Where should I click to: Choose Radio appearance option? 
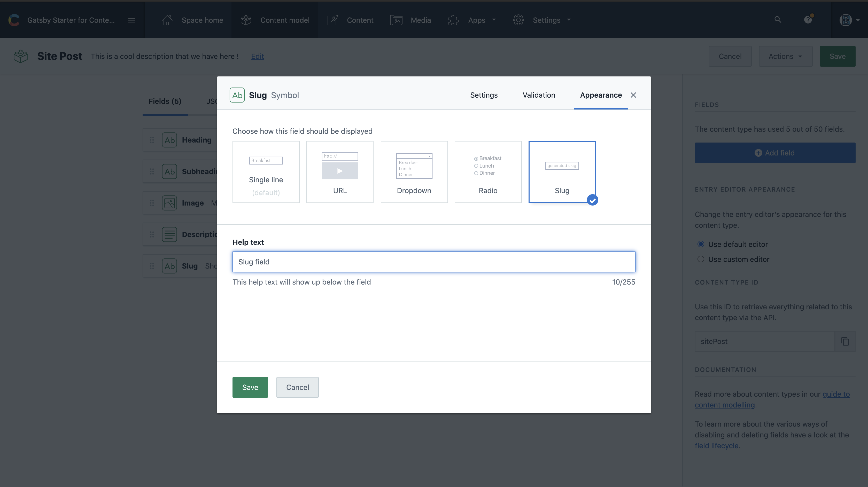tap(488, 172)
